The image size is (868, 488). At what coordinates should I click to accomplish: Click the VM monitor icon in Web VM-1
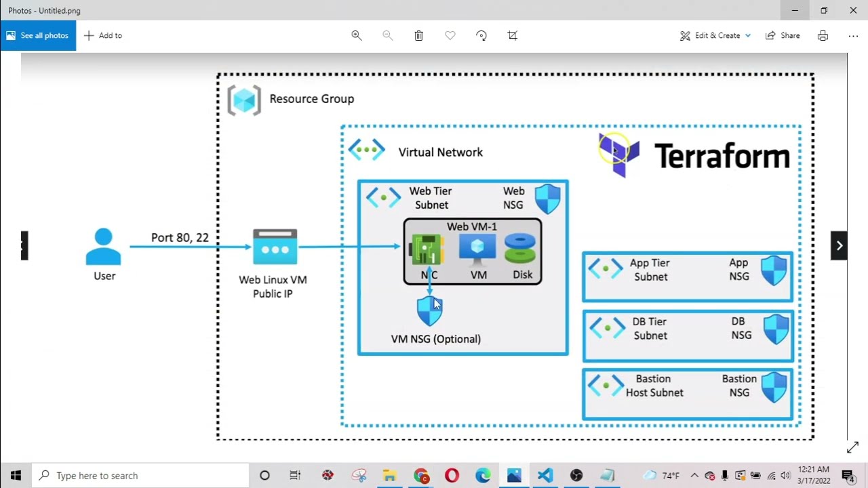(x=477, y=249)
